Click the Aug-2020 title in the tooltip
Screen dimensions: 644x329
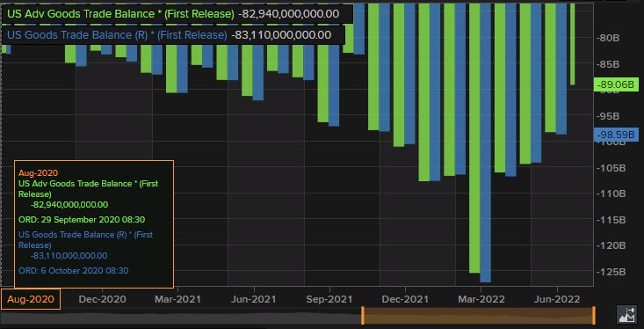[x=38, y=172]
